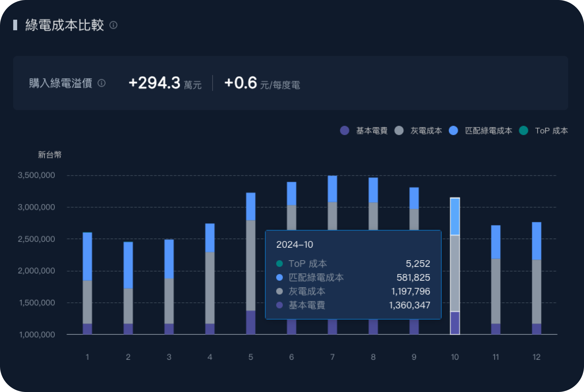Click the purple base of month 5 bar
The height and width of the screenshot is (392, 584).
251,323
